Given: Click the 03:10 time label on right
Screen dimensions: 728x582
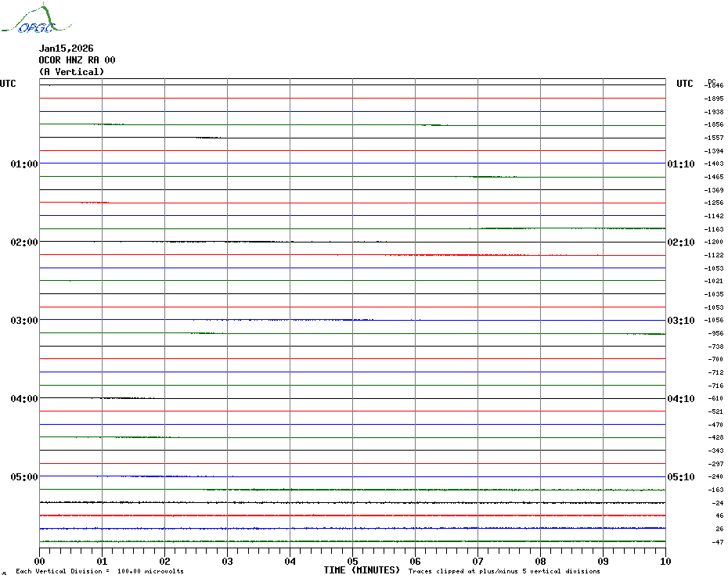Looking at the screenshot, I should (680, 321).
